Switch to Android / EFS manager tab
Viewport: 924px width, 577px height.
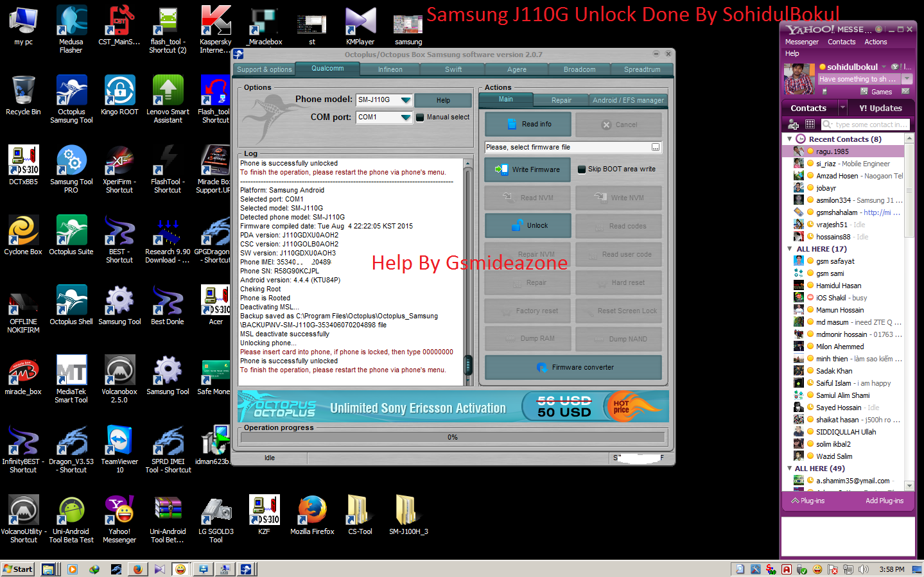(628, 100)
